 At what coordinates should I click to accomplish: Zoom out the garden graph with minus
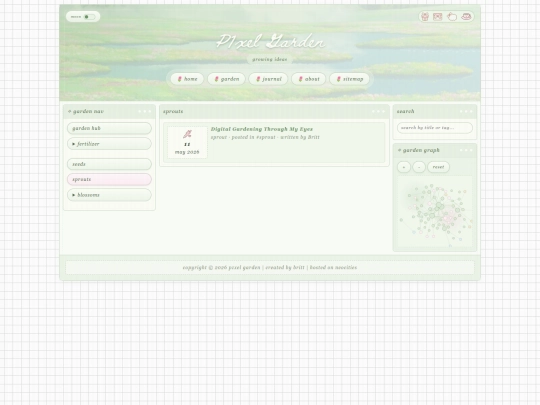coord(419,167)
